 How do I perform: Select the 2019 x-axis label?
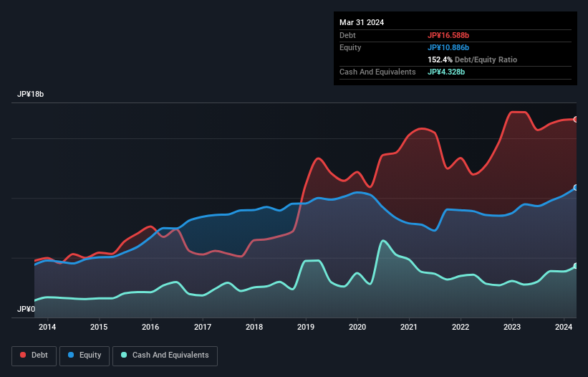pyautogui.click(x=306, y=327)
